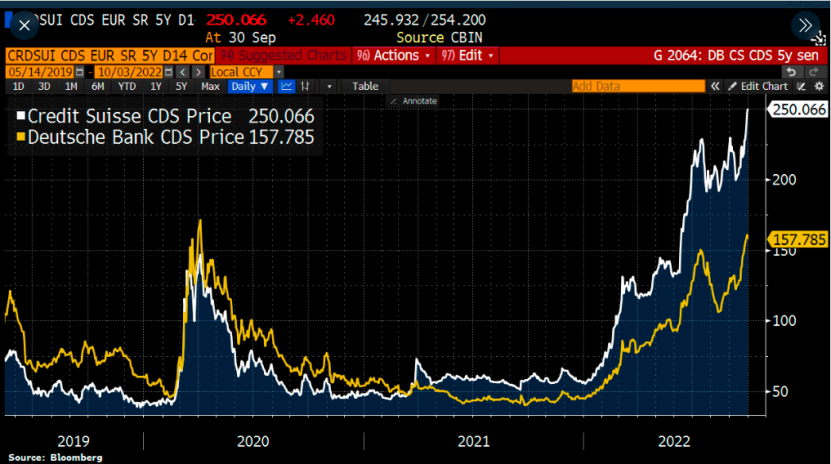The image size is (831, 464).
Task: Select the 3D time range
Action: point(44,86)
